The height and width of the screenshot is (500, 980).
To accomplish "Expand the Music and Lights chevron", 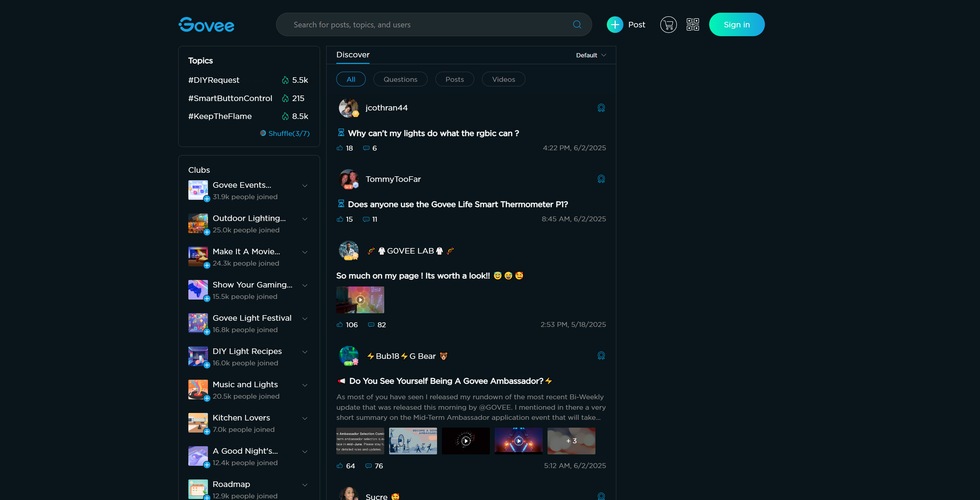I will click(305, 385).
